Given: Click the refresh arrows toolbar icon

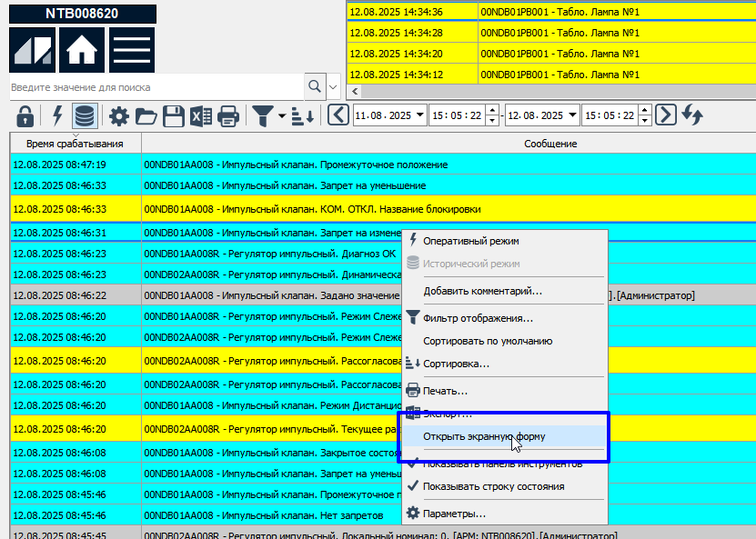Looking at the screenshot, I should 693,115.
